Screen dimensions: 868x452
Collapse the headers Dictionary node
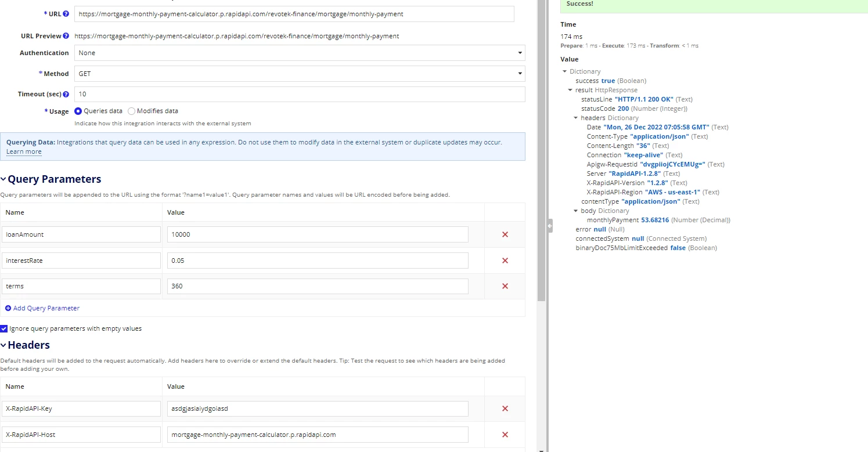575,118
